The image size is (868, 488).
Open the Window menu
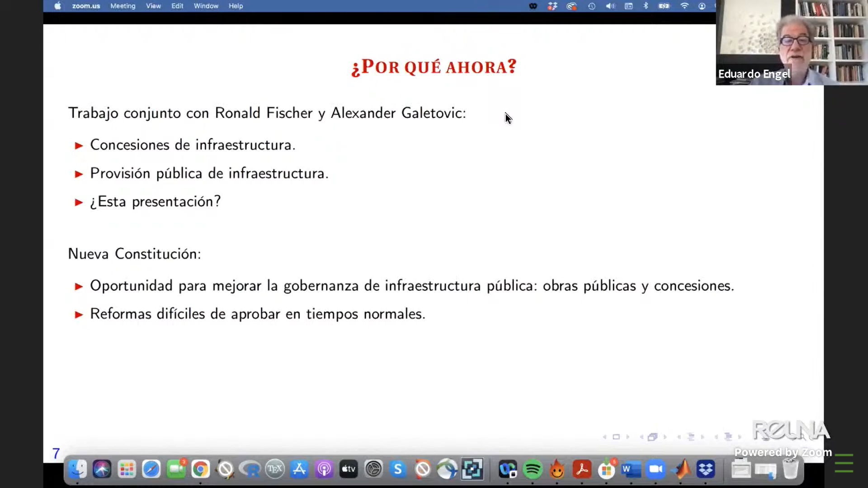[206, 6]
